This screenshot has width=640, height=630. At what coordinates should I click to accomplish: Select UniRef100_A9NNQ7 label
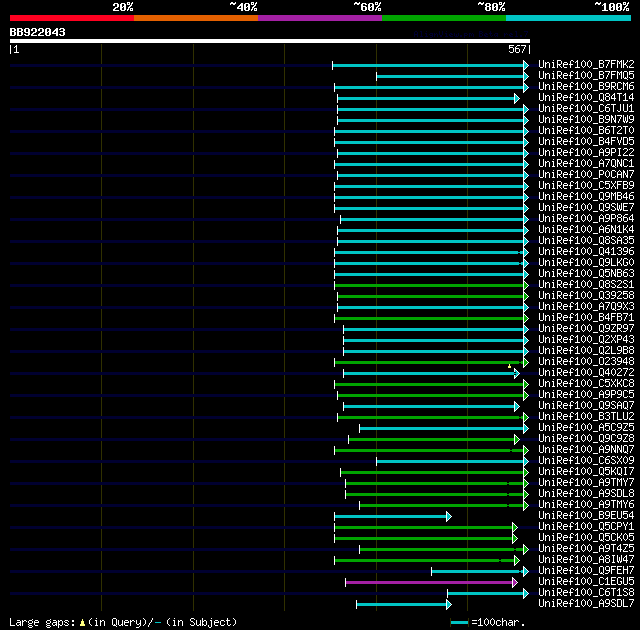coord(586,450)
